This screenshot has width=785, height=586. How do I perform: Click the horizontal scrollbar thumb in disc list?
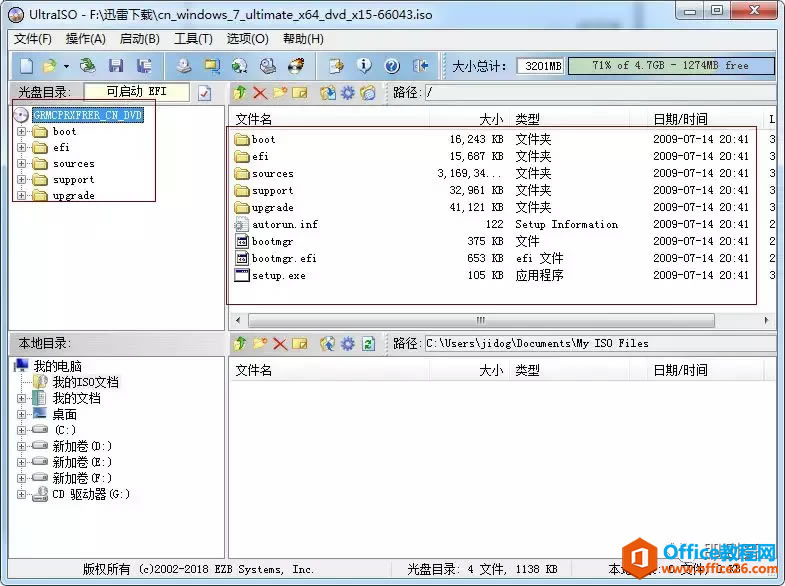pyautogui.click(x=481, y=320)
